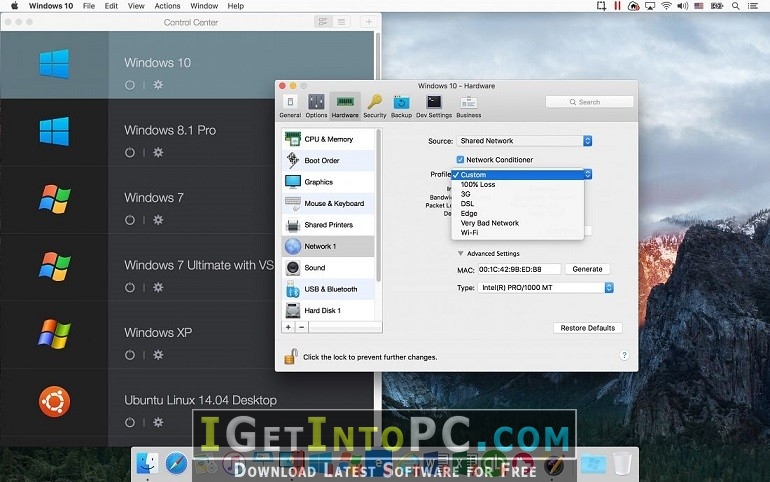
Task: Open the help question mark button
Action: click(x=624, y=355)
